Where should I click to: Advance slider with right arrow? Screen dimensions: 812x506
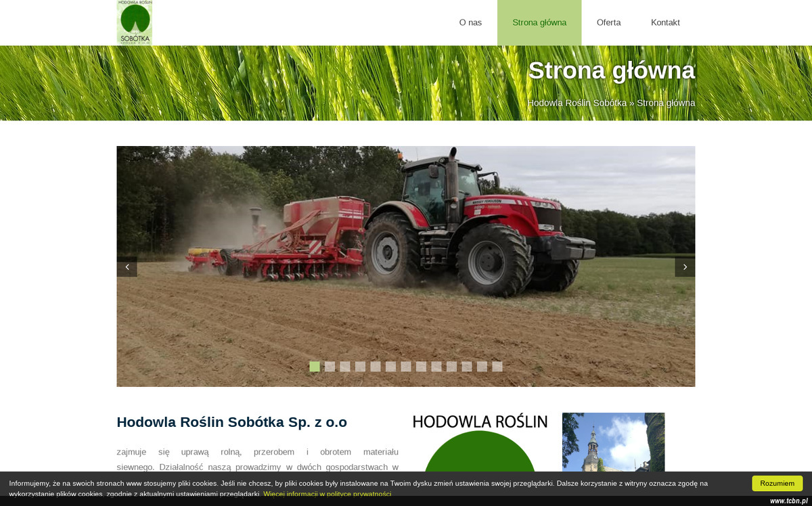click(x=685, y=267)
